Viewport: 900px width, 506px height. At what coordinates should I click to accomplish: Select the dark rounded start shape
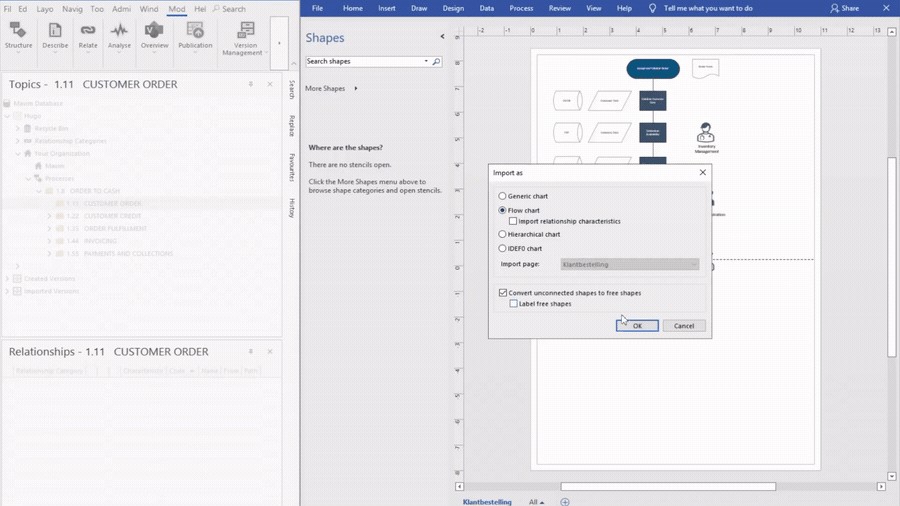tap(653, 69)
